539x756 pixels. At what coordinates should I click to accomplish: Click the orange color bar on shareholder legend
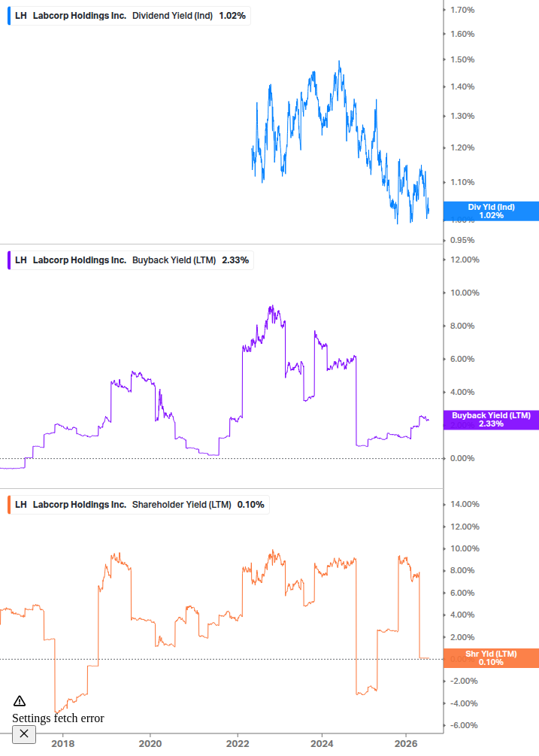click(x=9, y=504)
